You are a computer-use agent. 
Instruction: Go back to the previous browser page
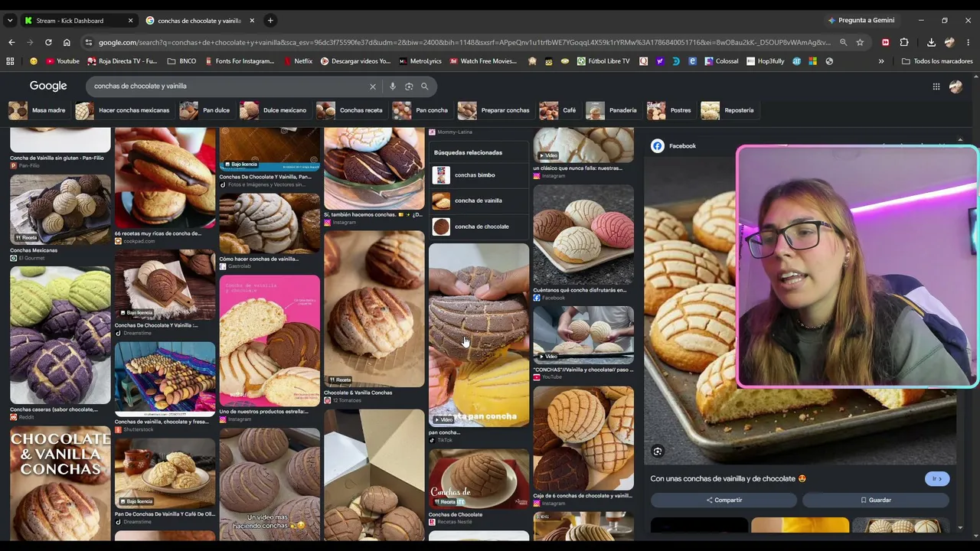pyautogui.click(x=11, y=43)
